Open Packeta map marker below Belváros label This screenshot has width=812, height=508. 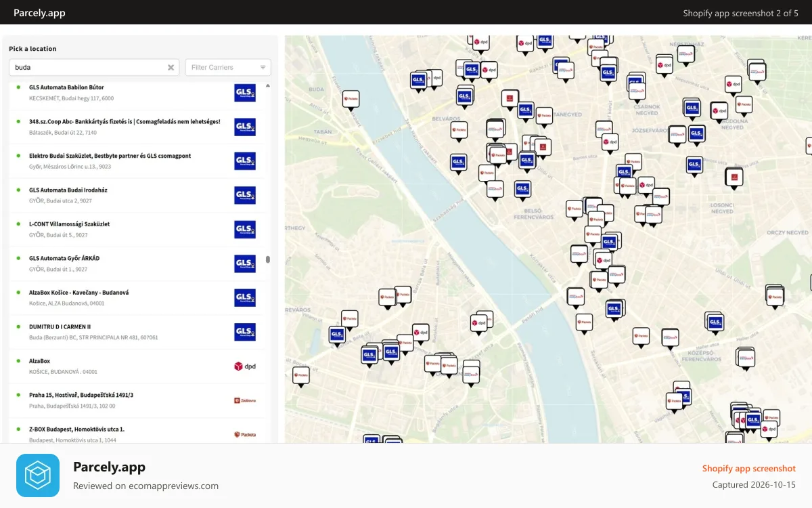[459, 130]
